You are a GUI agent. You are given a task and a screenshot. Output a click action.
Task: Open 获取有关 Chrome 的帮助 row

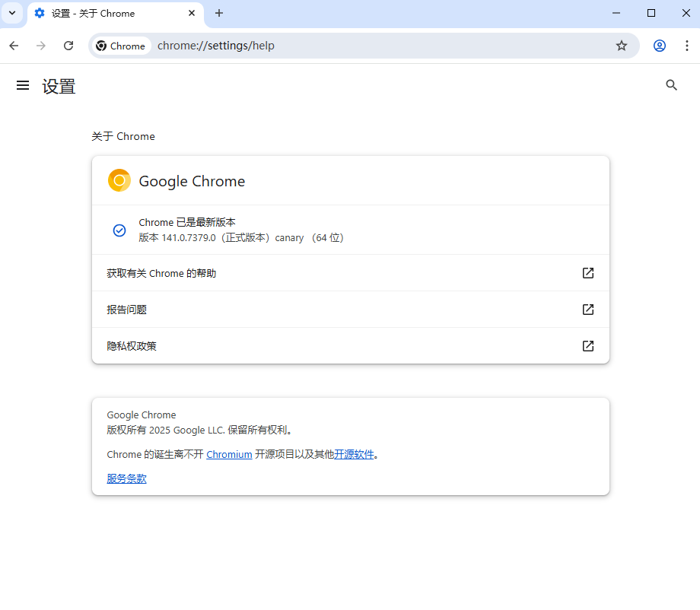point(351,273)
